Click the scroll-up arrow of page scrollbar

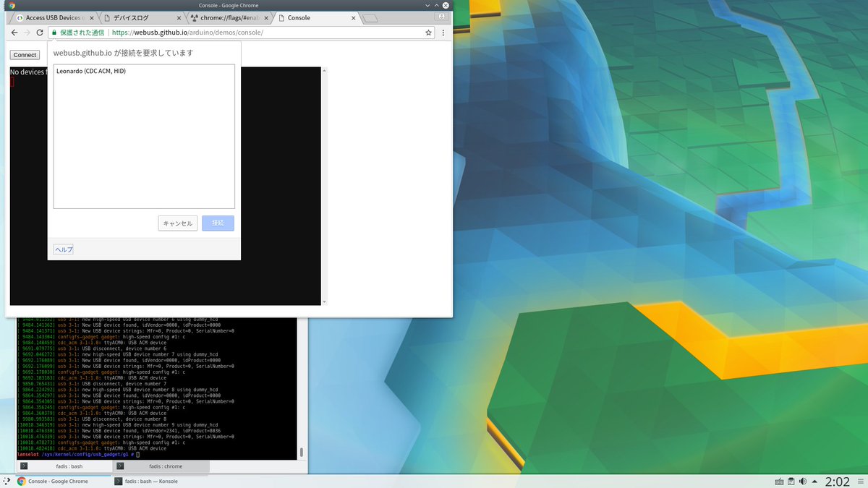pyautogui.click(x=324, y=71)
